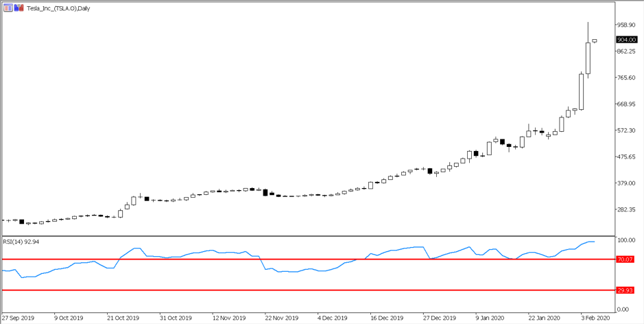Click the 0.00 RSI scale label
The width and height of the screenshot is (644, 324).
pyautogui.click(x=623, y=309)
